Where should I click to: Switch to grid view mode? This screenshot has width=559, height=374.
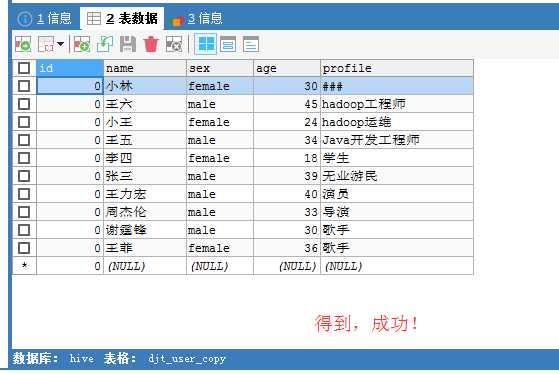pyautogui.click(x=206, y=44)
